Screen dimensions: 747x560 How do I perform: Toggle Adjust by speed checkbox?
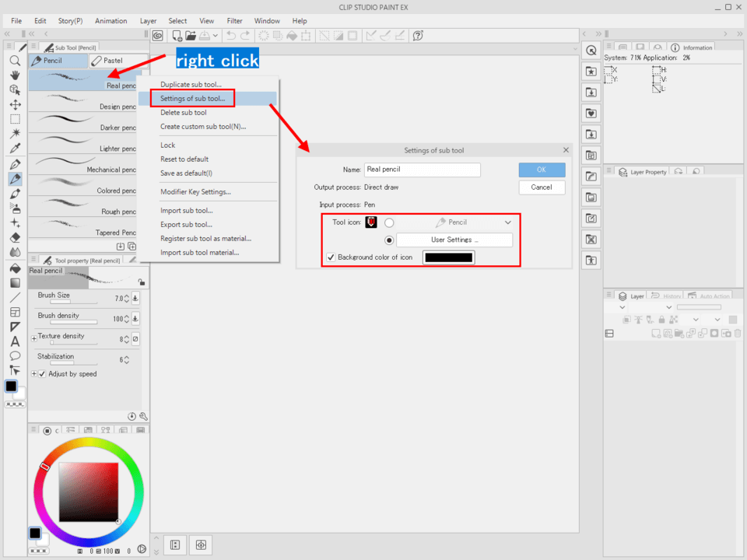coord(42,374)
